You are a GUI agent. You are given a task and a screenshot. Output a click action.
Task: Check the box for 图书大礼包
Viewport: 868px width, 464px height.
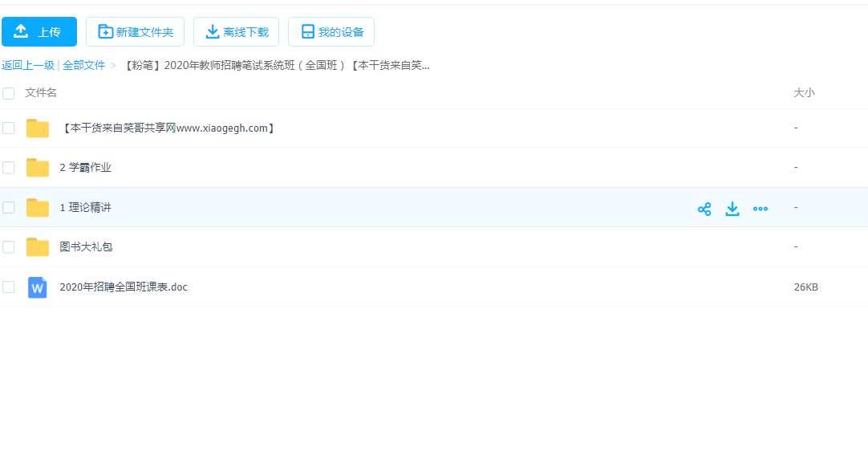(x=8, y=247)
